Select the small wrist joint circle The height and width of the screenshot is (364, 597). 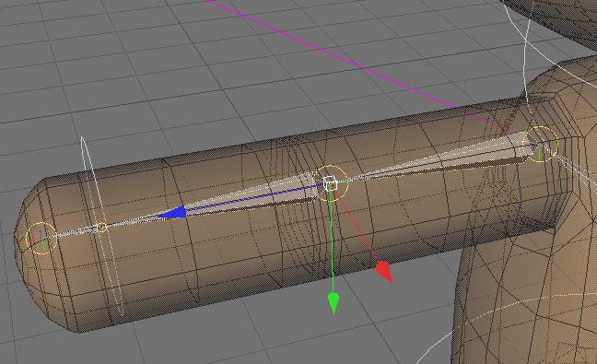coord(101,228)
